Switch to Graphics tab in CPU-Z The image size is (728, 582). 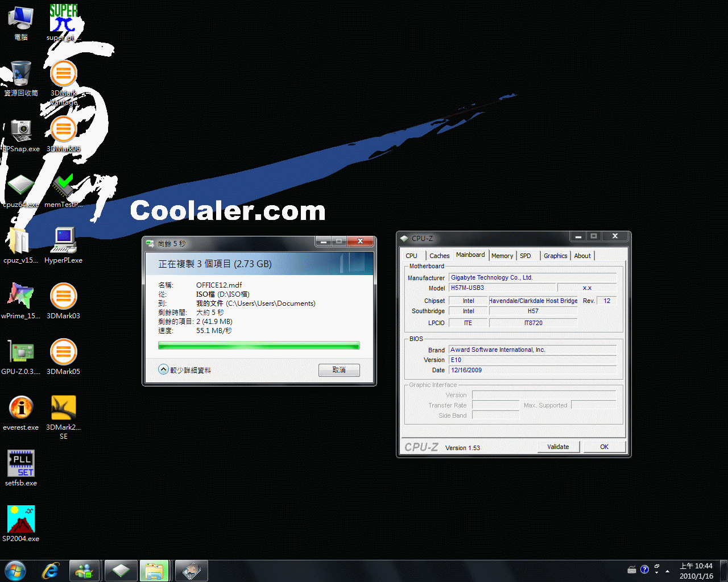coord(555,256)
